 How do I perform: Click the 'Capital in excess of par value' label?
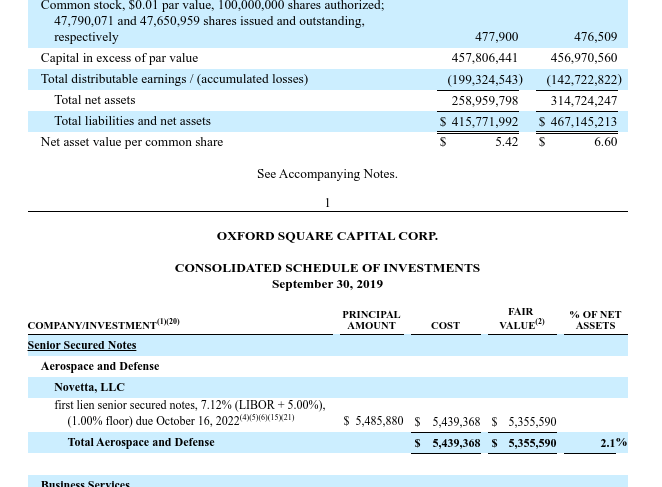119,58
